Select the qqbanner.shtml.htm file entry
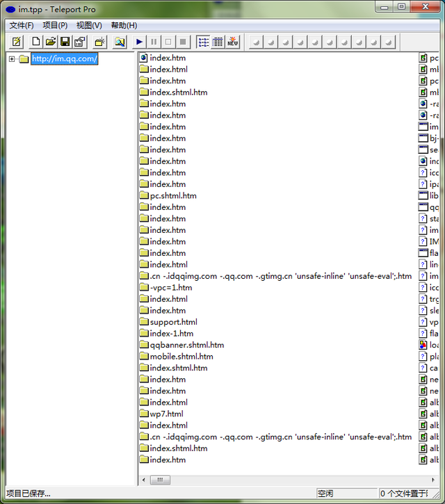 point(186,345)
